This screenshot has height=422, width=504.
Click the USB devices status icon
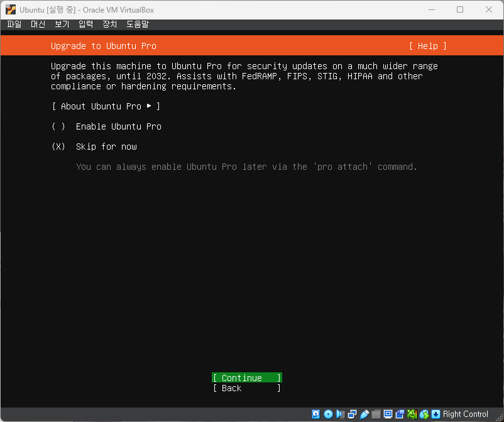click(364, 414)
